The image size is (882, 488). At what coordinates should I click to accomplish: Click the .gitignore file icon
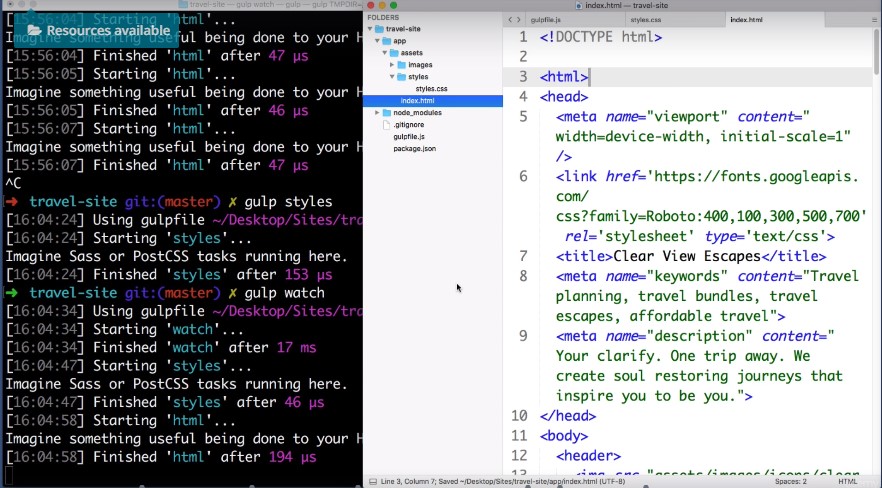click(386, 124)
